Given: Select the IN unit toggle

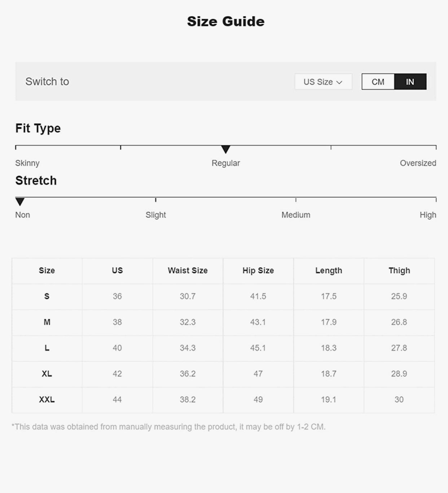Looking at the screenshot, I should pyautogui.click(x=410, y=82).
